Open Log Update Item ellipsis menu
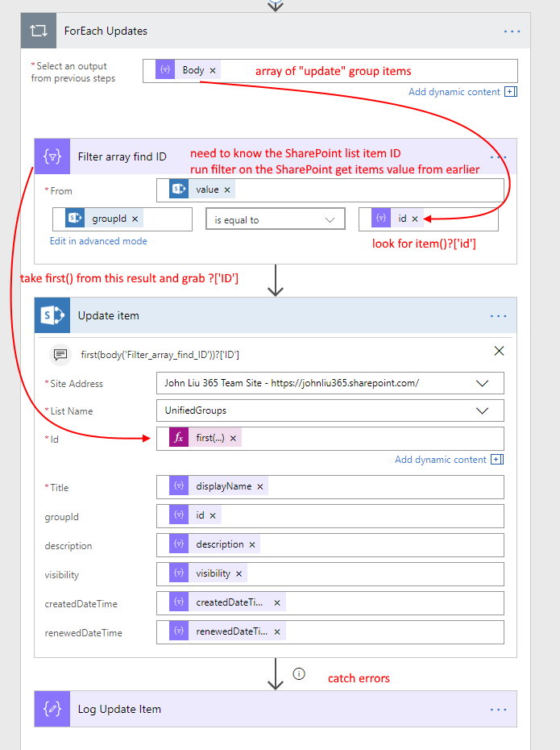Viewport: 560px width, 750px height. pos(498,710)
